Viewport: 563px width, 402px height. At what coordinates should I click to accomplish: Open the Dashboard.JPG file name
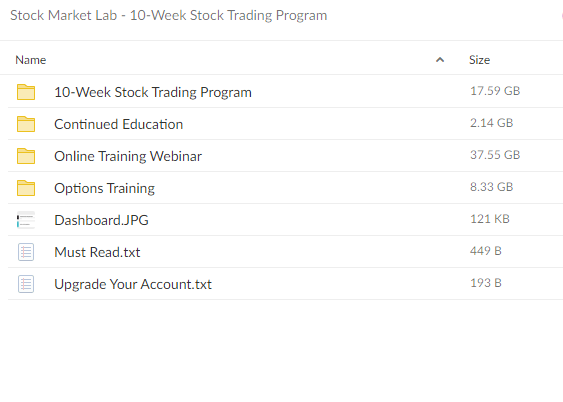[x=101, y=220]
